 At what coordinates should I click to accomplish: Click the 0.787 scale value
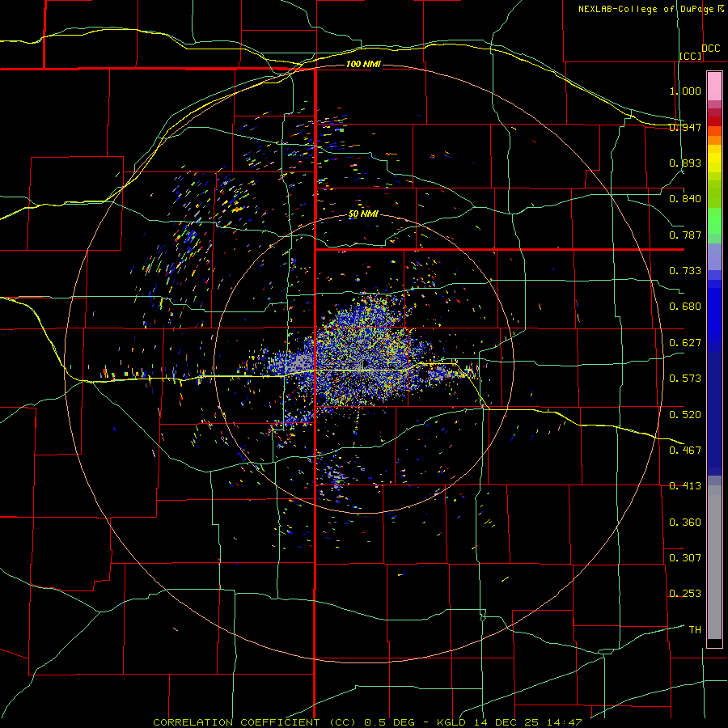point(685,235)
